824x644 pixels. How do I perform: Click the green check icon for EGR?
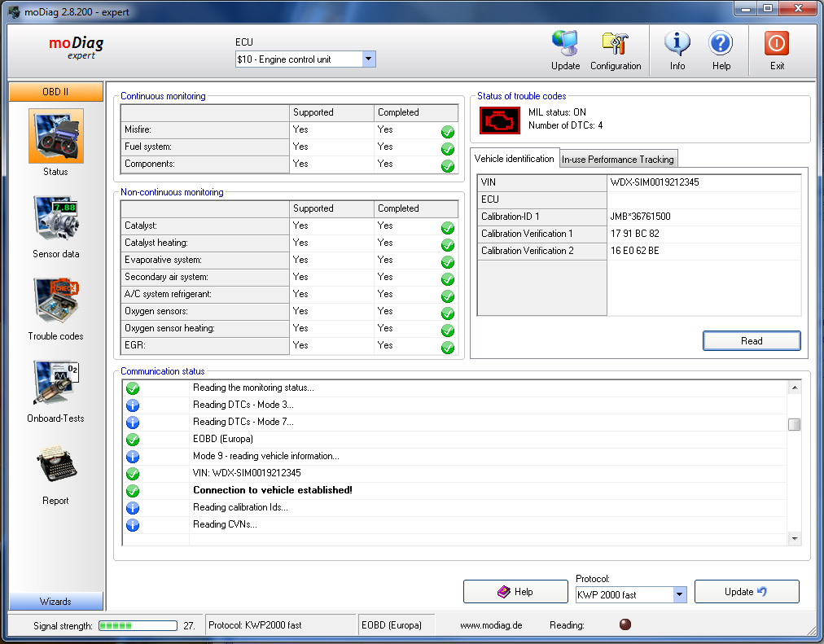(448, 347)
